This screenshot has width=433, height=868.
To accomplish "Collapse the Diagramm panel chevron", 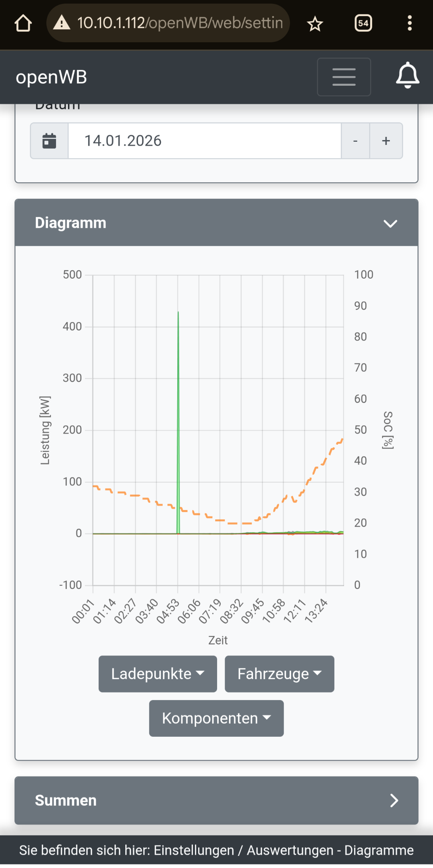I will tap(390, 223).
